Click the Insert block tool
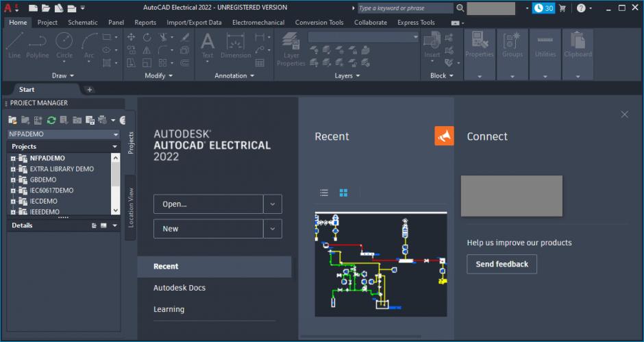The image size is (644, 342). click(x=432, y=46)
